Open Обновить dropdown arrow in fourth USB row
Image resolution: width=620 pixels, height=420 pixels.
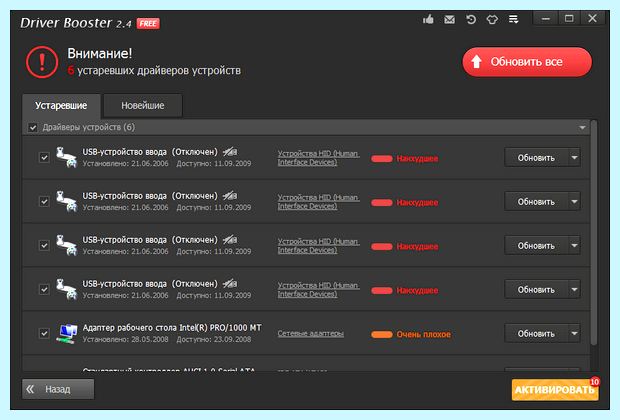click(575, 289)
